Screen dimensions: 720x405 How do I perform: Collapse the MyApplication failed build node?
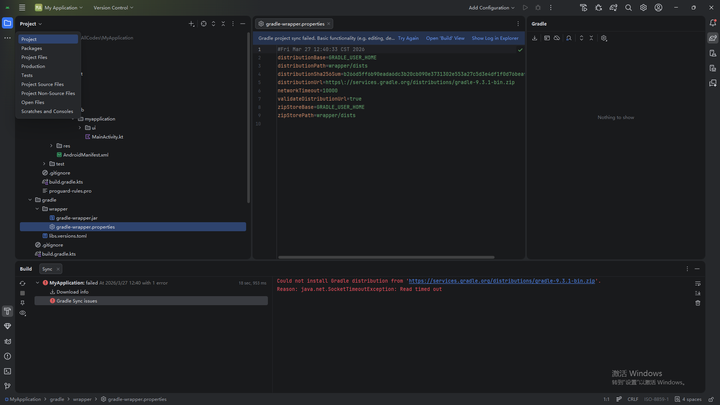click(38, 283)
